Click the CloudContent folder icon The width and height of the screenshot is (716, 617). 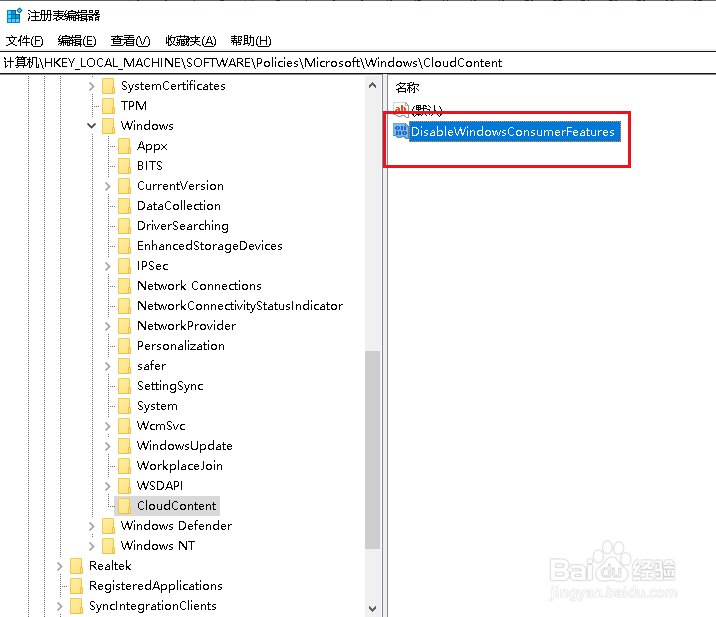(124, 506)
